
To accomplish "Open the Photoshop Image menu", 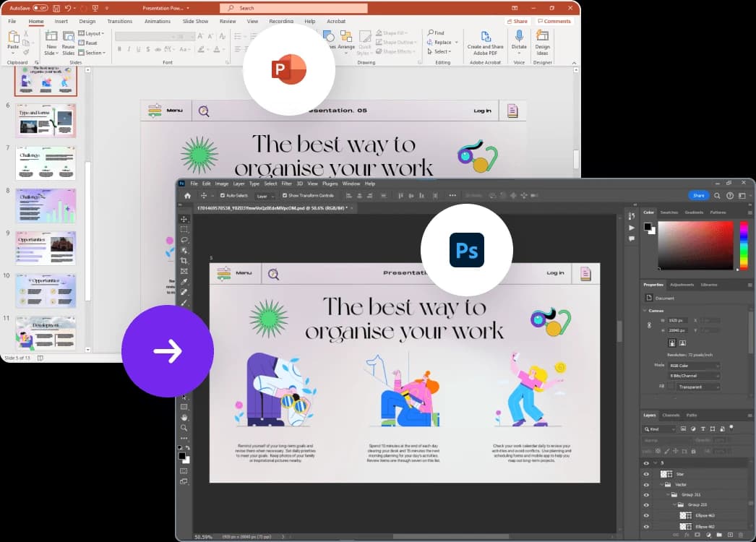I will [221, 184].
